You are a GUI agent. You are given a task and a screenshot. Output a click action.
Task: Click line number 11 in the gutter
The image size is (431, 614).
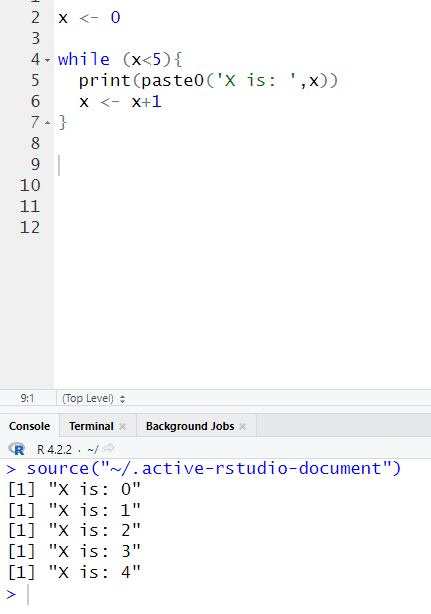pyautogui.click(x=30, y=206)
